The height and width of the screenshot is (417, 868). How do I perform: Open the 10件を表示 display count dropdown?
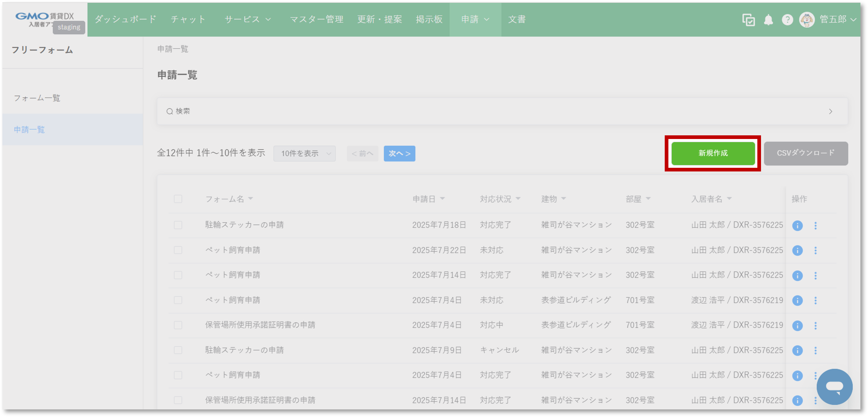(x=304, y=153)
